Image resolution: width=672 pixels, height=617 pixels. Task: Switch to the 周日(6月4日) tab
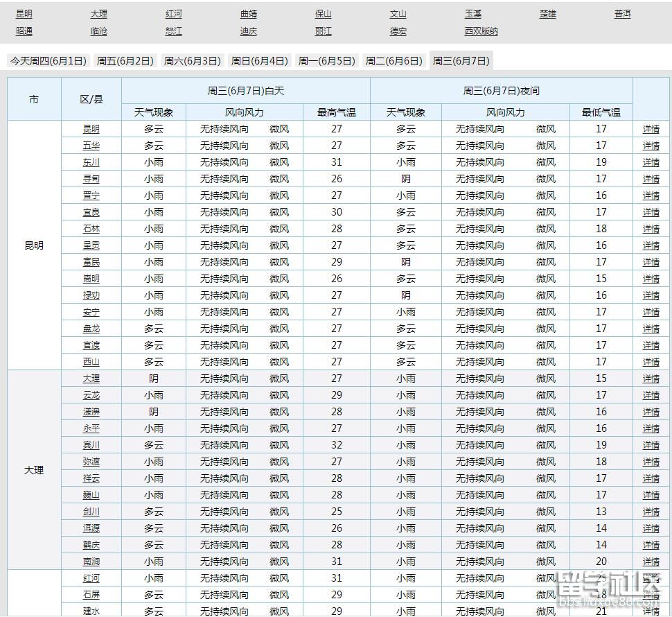[x=260, y=60]
